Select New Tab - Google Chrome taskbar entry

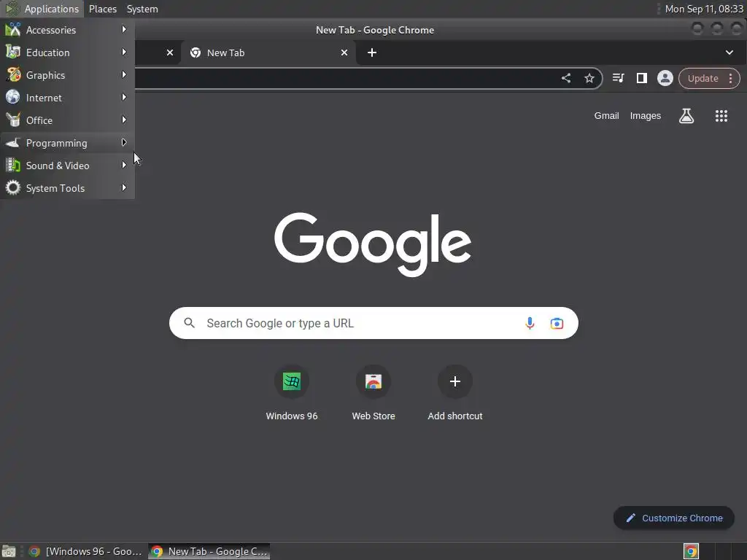pyautogui.click(x=209, y=551)
